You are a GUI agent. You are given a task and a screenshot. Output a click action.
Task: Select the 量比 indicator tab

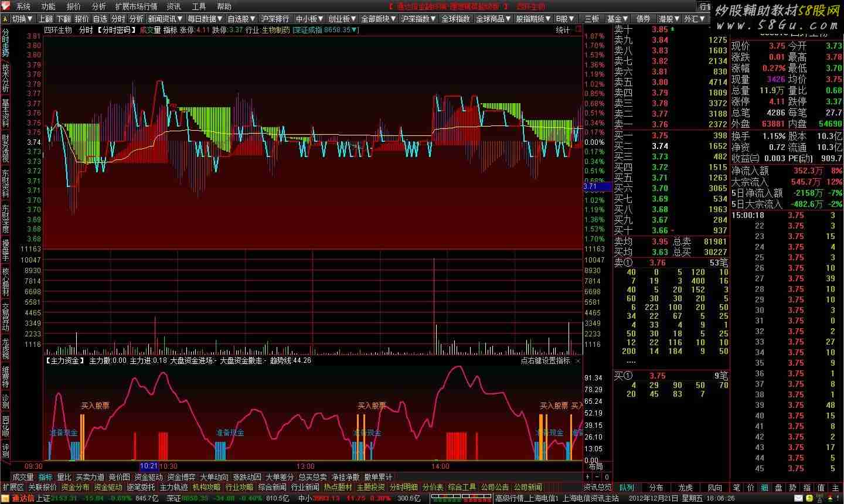coord(64,478)
